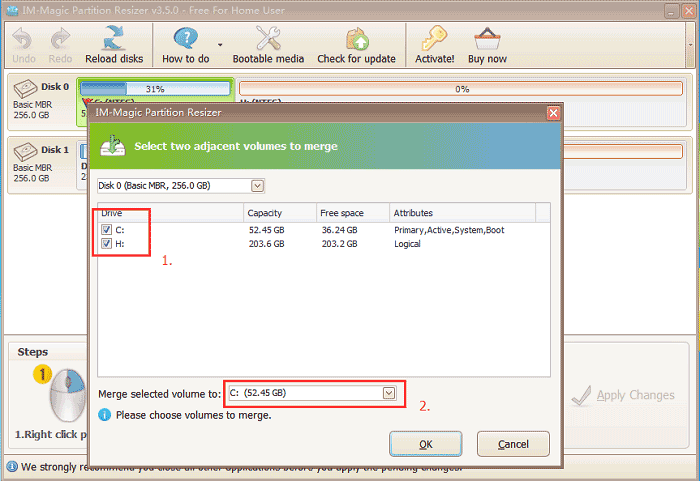Viewport: 700px width, 481px height.
Task: Click Primary,Active,System,Boot attributes text
Action: 449,230
